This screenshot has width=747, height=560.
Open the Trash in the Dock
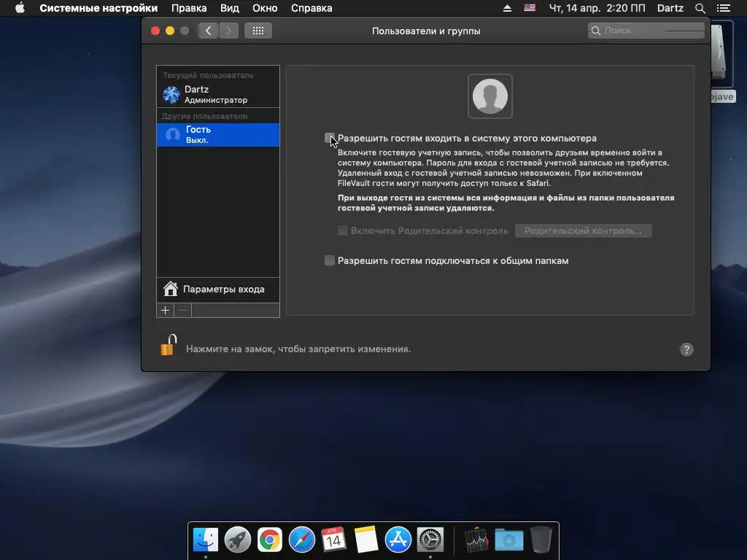(x=541, y=540)
